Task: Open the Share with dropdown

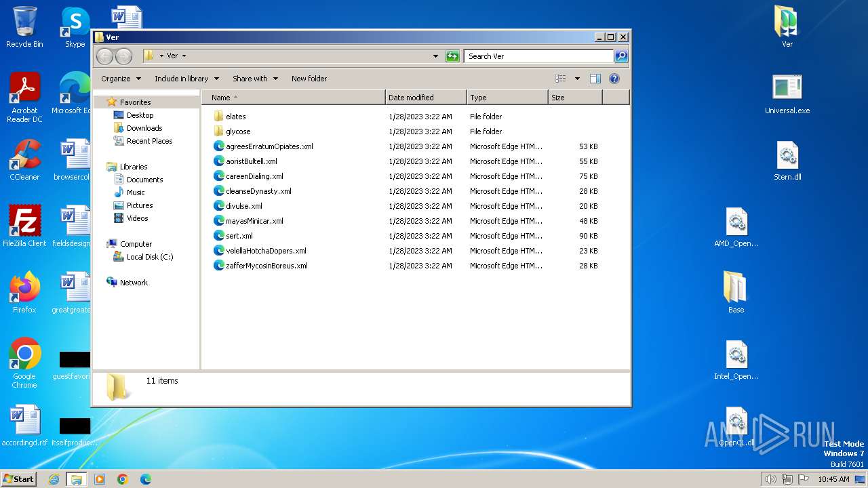Action: [x=255, y=79]
